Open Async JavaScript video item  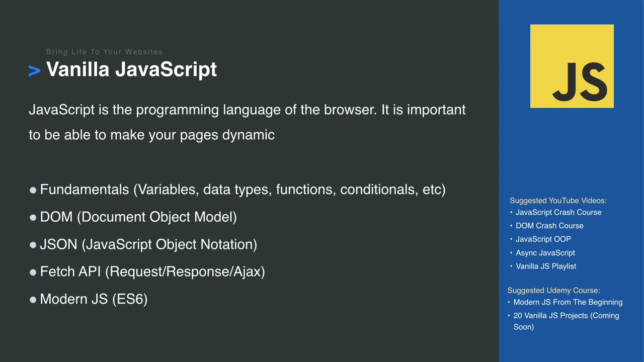(x=545, y=253)
